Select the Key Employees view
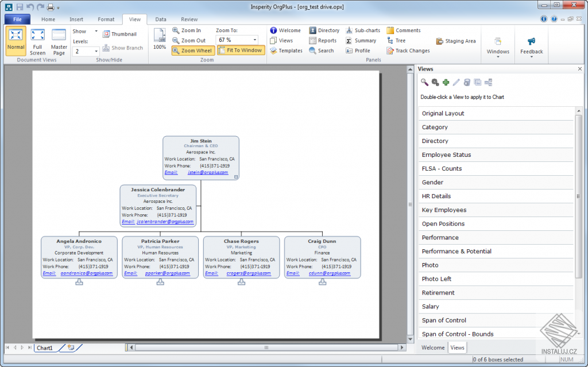The height and width of the screenshot is (367, 588). pos(496,210)
